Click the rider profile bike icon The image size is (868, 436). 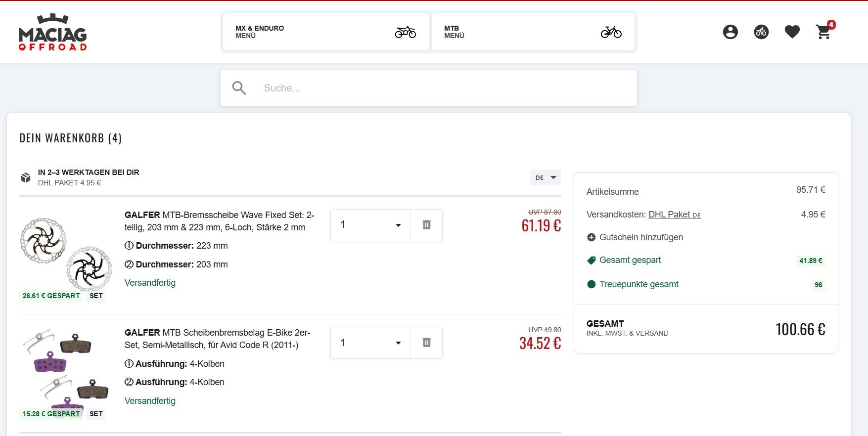[x=761, y=32]
